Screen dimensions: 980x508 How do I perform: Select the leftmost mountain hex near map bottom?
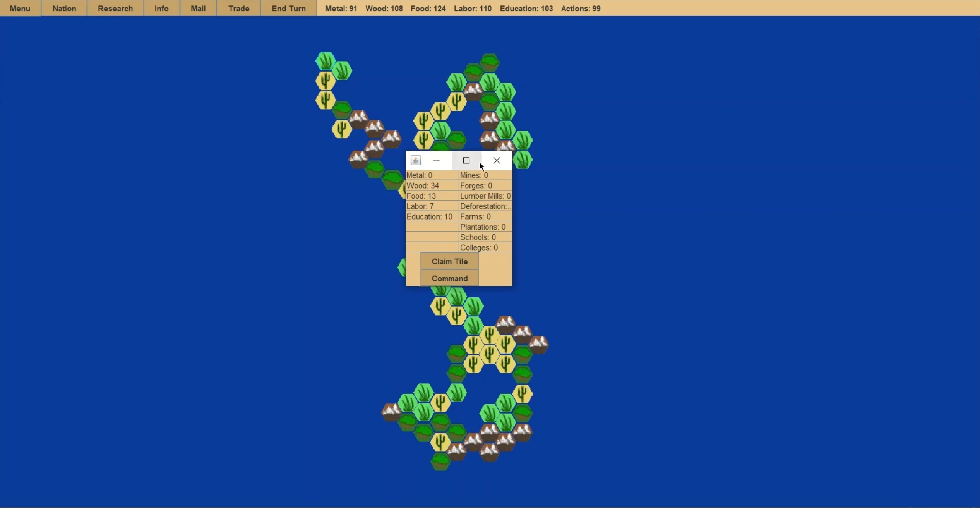click(x=391, y=412)
